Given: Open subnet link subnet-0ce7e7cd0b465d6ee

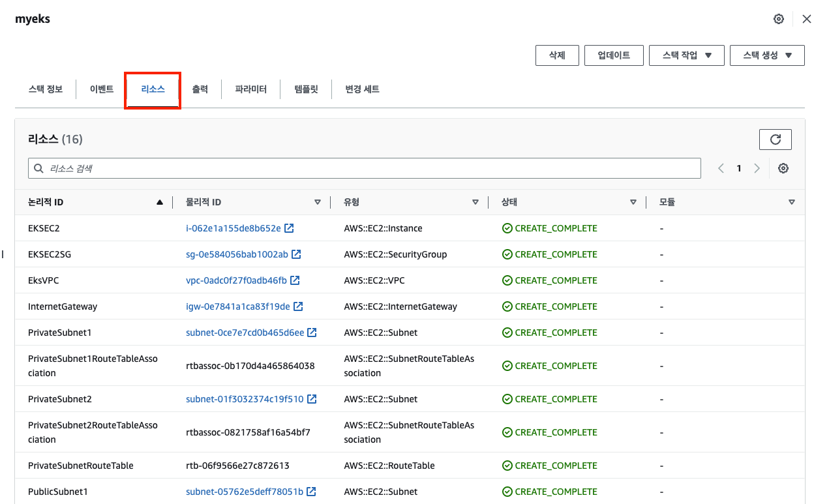Looking at the screenshot, I should pos(245,333).
